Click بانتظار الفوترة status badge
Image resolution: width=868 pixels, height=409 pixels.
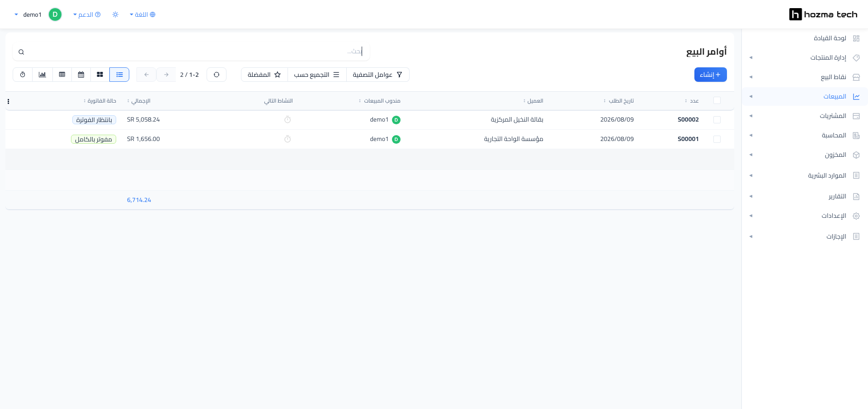(94, 120)
